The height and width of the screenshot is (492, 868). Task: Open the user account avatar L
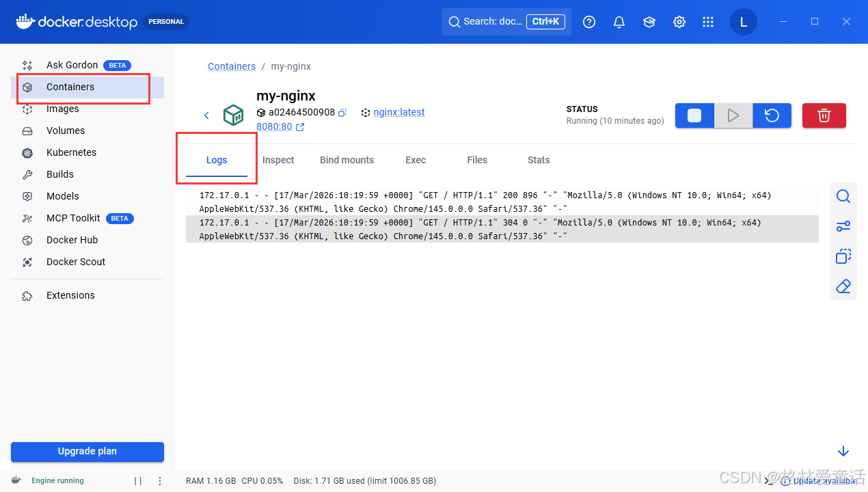(744, 22)
